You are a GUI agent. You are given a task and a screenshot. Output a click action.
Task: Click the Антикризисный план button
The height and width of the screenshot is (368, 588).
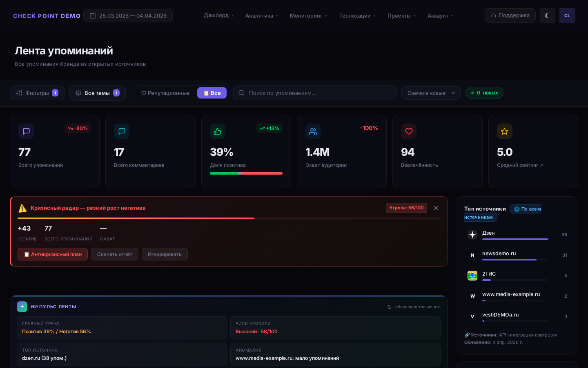[x=53, y=254]
